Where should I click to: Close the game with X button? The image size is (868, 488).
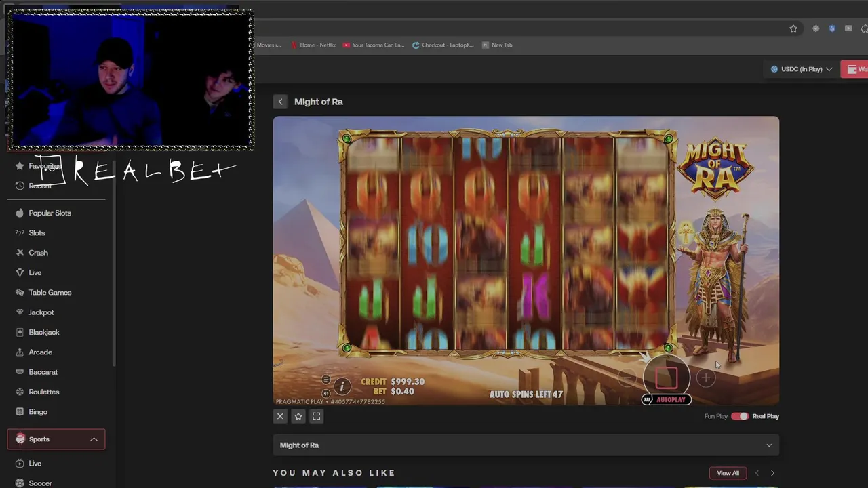[x=280, y=416]
